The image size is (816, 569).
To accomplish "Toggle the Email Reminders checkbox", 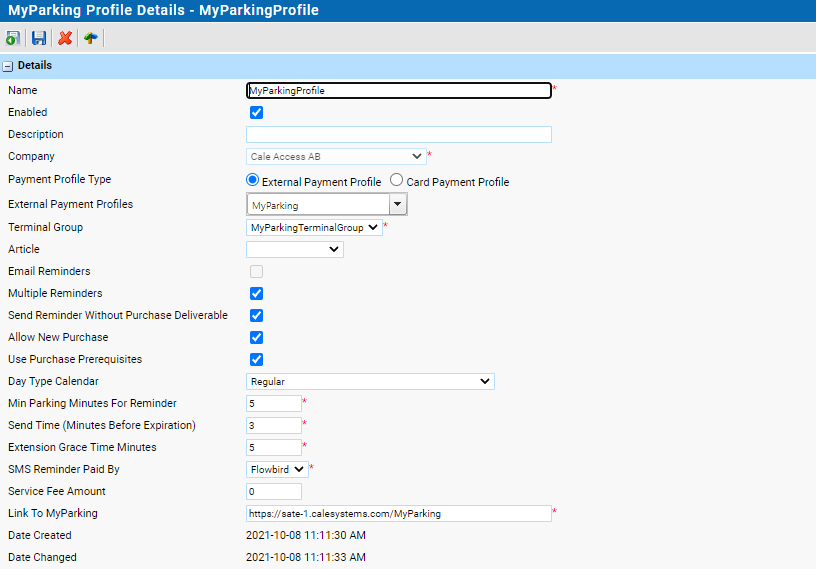I will click(257, 271).
